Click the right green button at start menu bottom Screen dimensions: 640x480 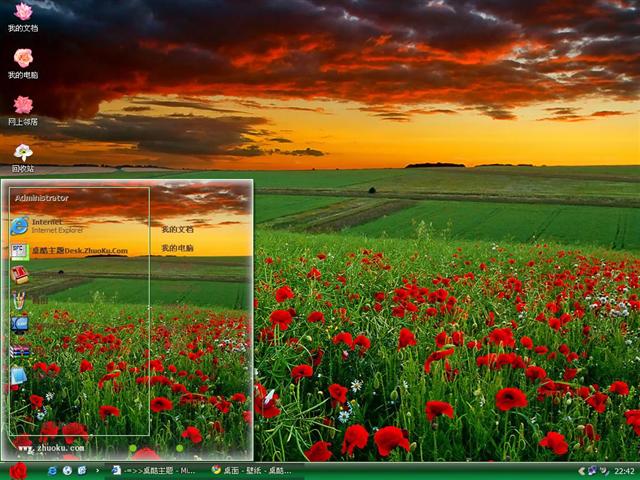coord(179,448)
